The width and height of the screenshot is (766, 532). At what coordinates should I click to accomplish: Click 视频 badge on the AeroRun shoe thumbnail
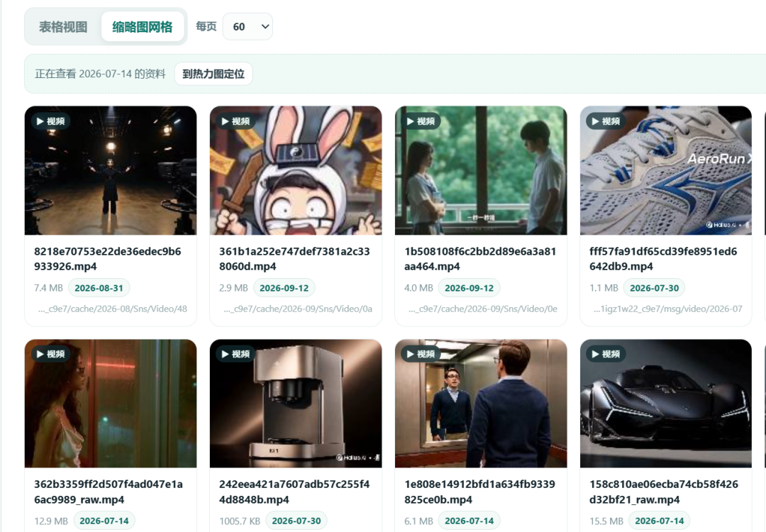606,121
